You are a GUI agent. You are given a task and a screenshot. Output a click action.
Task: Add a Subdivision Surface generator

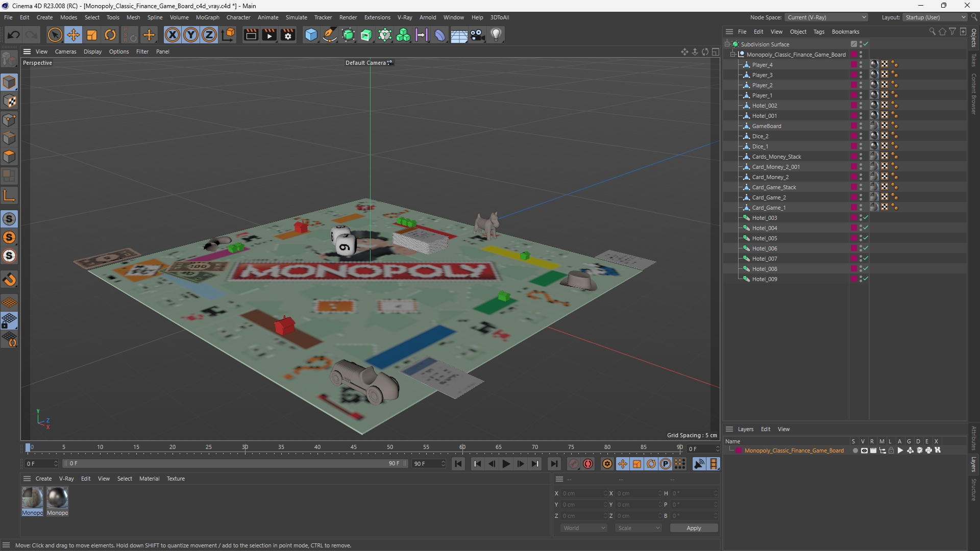[348, 35]
